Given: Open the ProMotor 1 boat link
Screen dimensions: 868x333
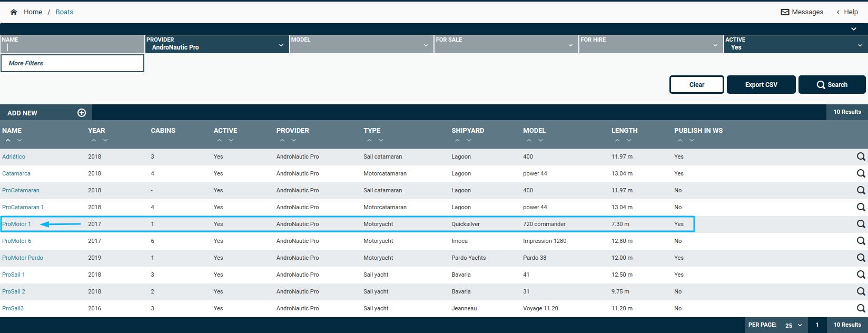Looking at the screenshot, I should [x=16, y=224].
